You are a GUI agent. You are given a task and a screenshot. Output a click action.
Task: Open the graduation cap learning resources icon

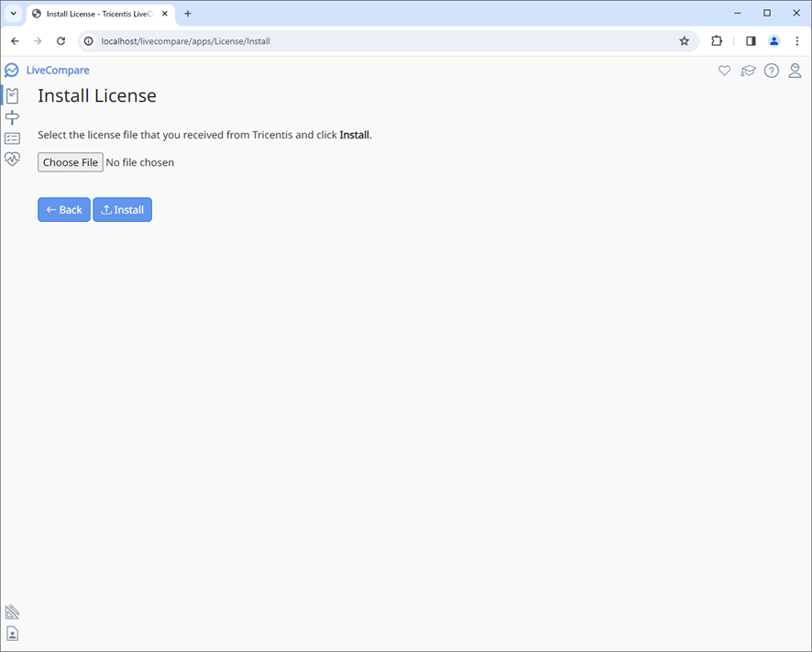749,71
